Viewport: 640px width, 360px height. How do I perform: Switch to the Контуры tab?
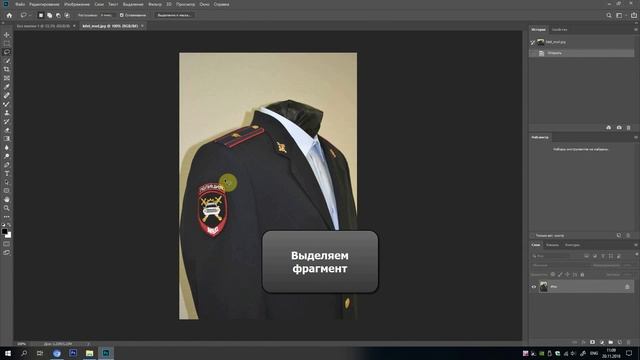pos(572,245)
